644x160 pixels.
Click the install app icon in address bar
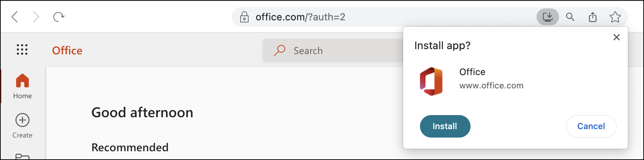pos(547,17)
